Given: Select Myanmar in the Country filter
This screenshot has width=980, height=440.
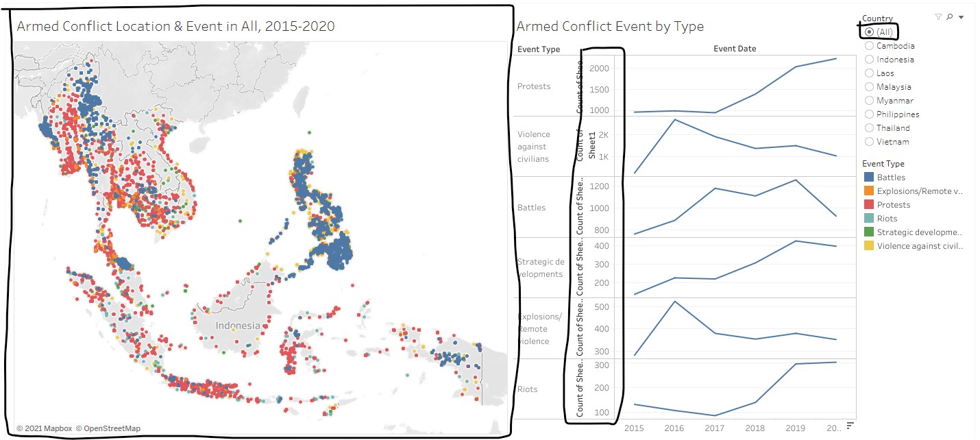Looking at the screenshot, I should pos(869,100).
